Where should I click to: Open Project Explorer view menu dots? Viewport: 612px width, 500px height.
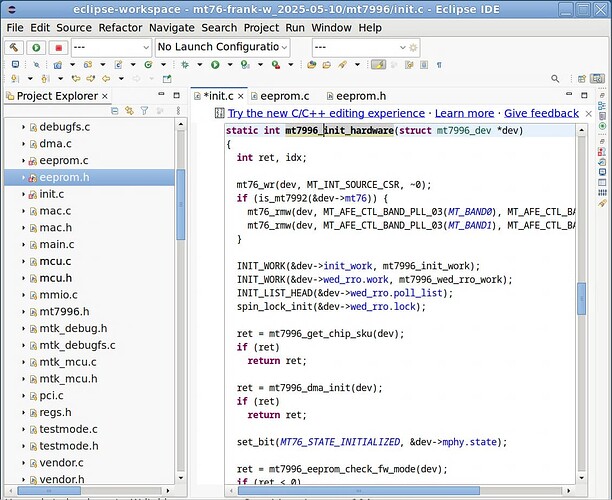[x=178, y=111]
